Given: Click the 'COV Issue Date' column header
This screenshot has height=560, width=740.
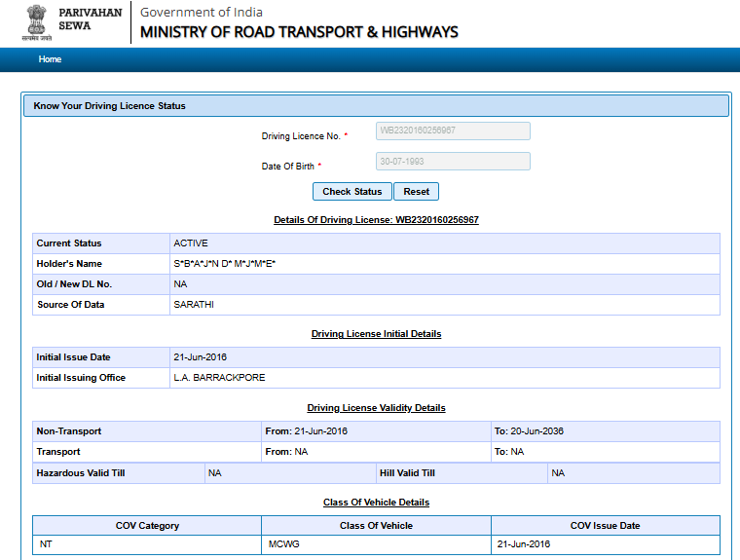Looking at the screenshot, I should (606, 526).
